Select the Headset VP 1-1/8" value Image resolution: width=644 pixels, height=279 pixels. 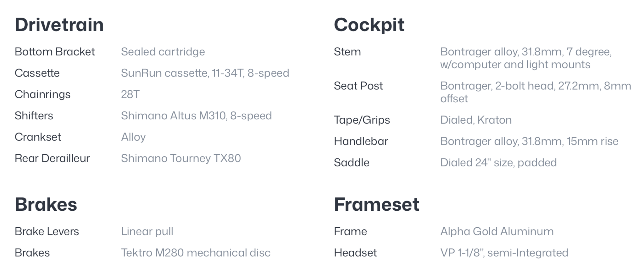coord(504,253)
